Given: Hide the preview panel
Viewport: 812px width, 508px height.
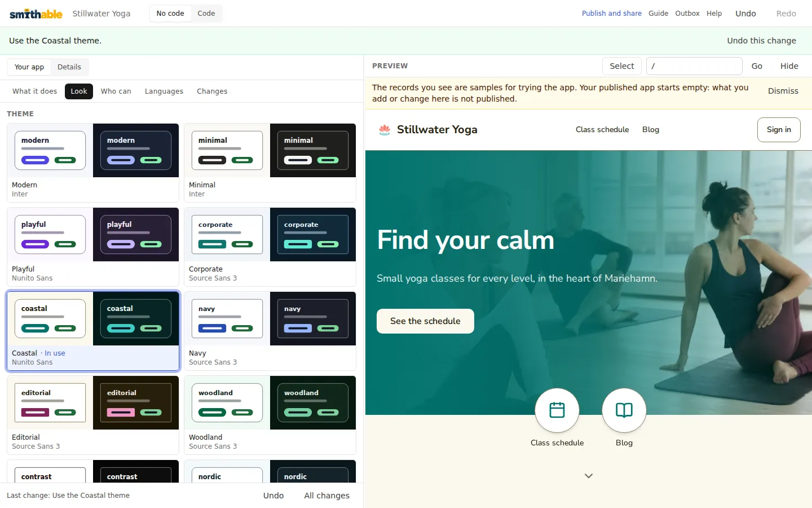Looking at the screenshot, I should click(789, 66).
